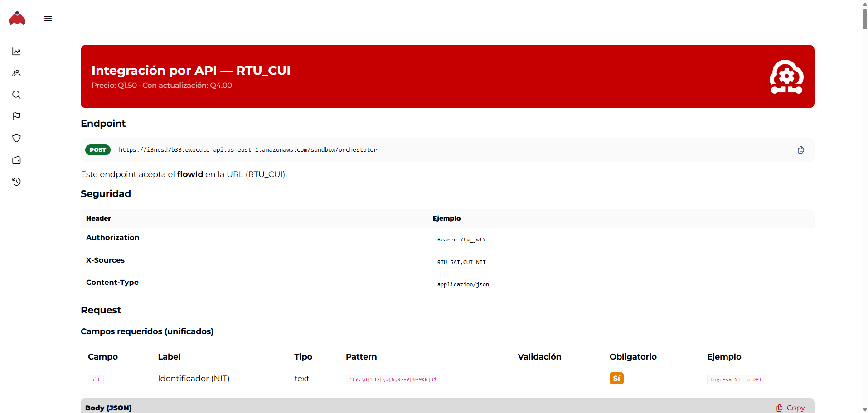Image resolution: width=868 pixels, height=413 pixels.
Task: Click the red copy document icon near Body JSON
Action: coord(779,408)
